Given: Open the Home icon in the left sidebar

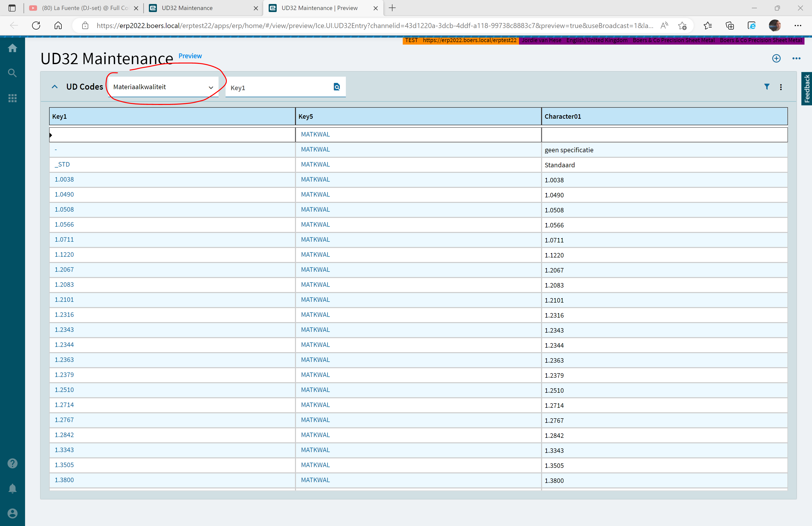Looking at the screenshot, I should click(13, 48).
